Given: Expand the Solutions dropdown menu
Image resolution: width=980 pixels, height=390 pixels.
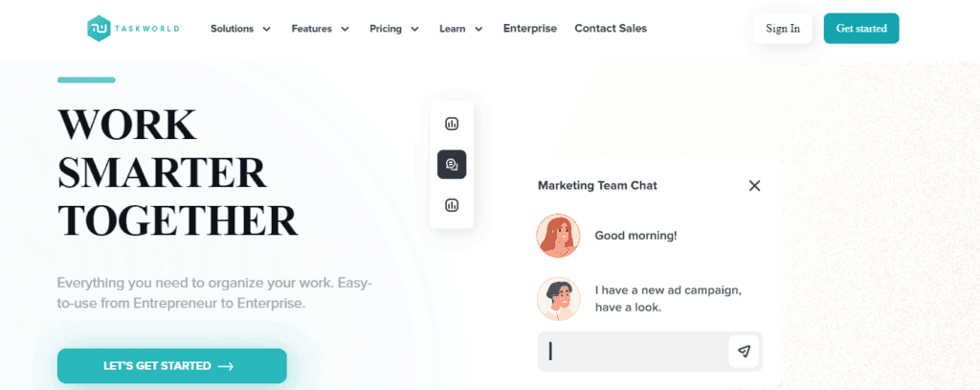Looking at the screenshot, I should coord(241,29).
